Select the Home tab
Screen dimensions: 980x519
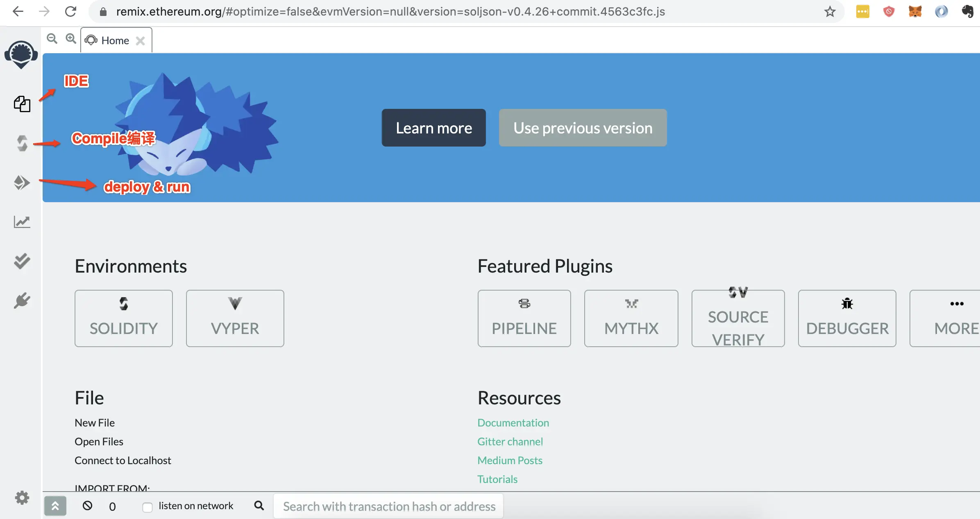point(115,41)
